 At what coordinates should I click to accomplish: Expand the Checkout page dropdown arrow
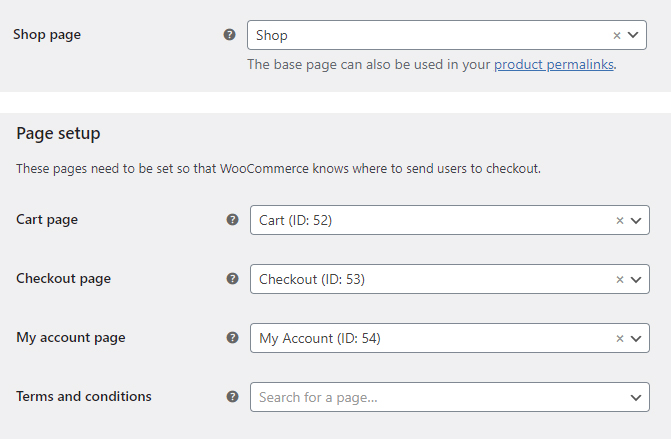[x=636, y=280]
